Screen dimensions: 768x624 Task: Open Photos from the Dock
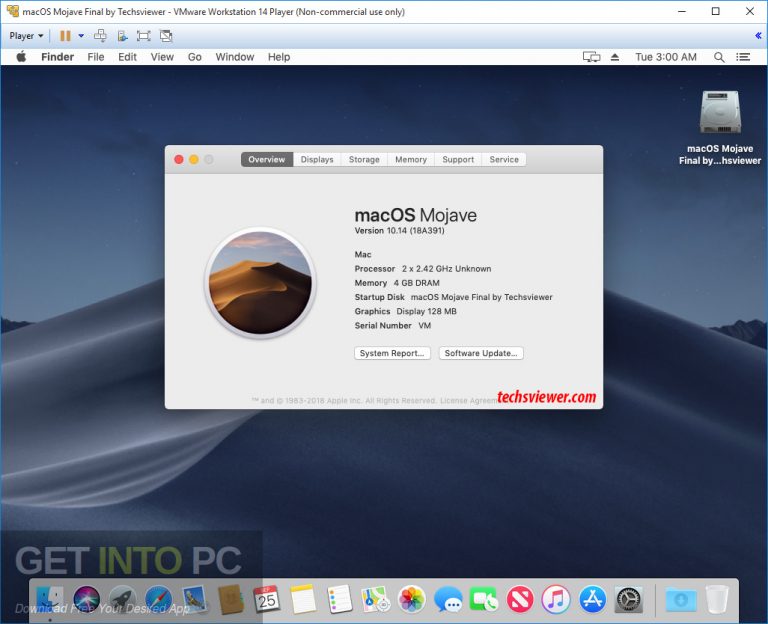pos(411,599)
